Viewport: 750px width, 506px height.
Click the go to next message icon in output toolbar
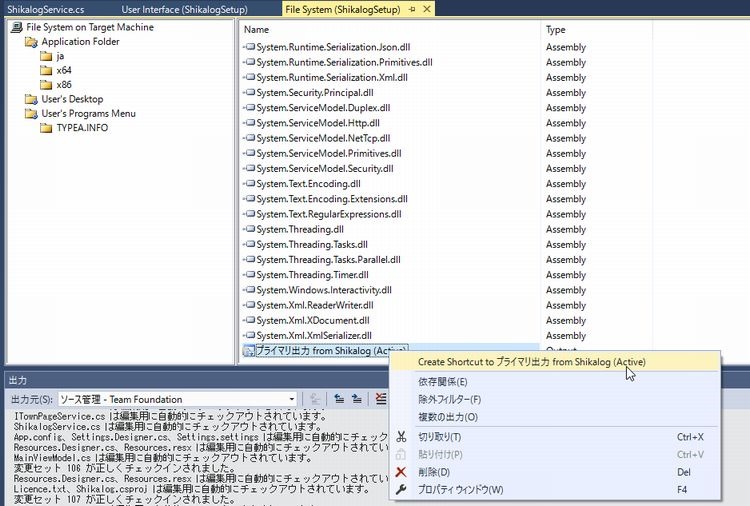click(x=356, y=399)
